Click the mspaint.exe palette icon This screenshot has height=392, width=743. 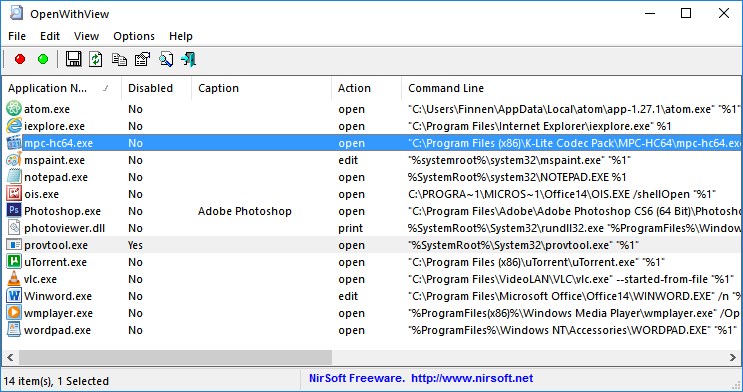point(14,160)
